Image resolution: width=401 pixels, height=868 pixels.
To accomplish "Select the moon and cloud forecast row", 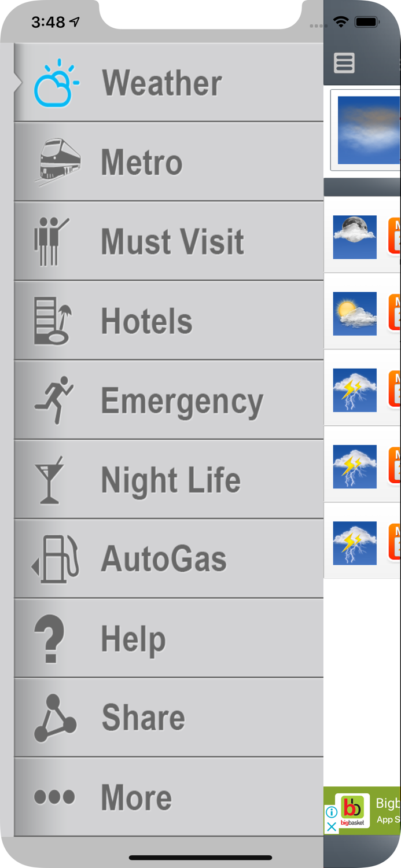I will click(362, 236).
